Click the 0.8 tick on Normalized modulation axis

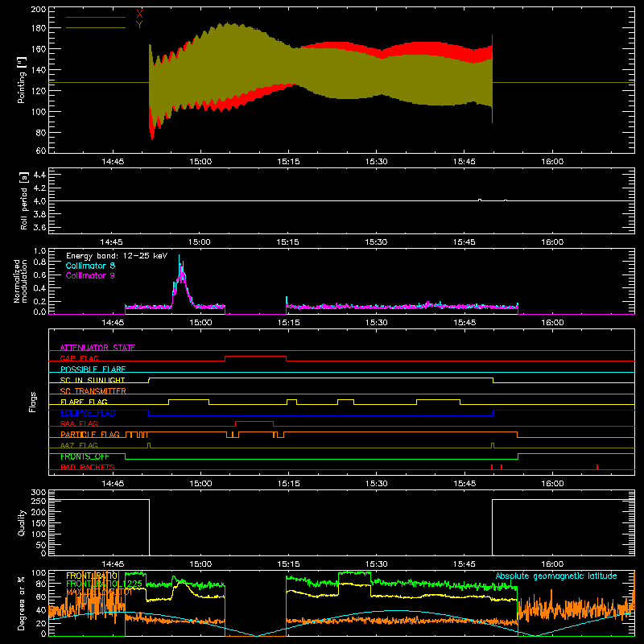coord(39,262)
